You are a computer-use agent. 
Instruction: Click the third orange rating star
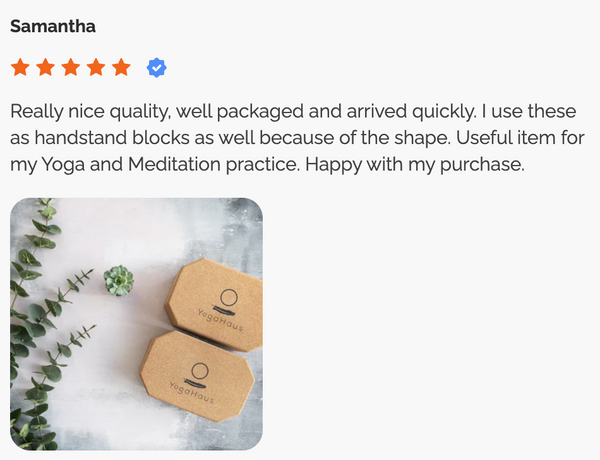pyautogui.click(x=70, y=67)
